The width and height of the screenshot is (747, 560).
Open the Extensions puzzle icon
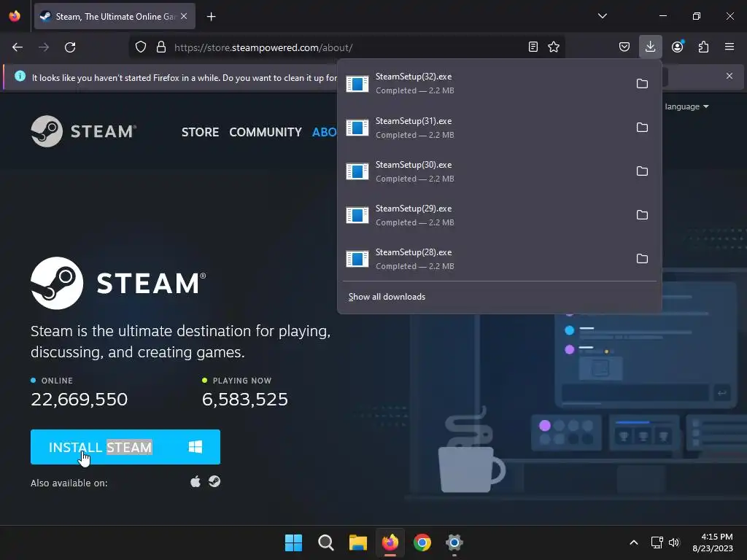coord(703,47)
